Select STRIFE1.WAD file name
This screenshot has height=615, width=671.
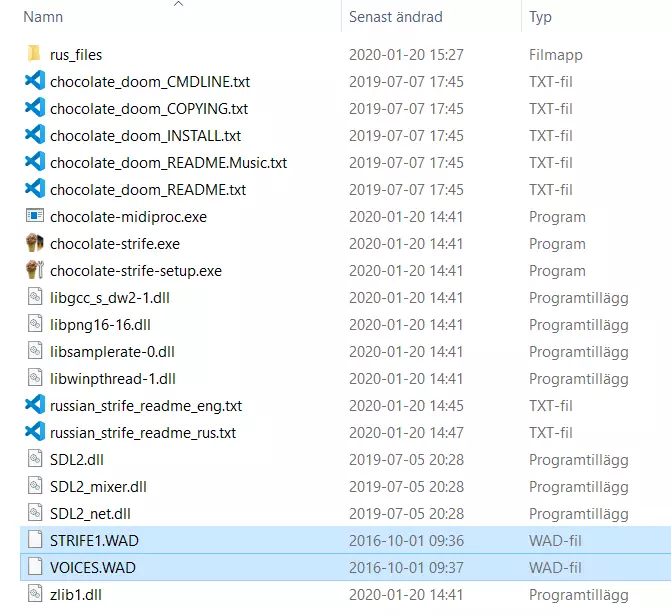[94, 540]
